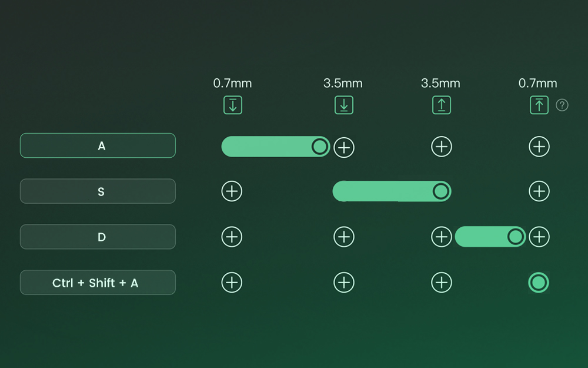This screenshot has height=368, width=588.
Task: Add action for A at final 0.7mm
Action: tap(539, 147)
